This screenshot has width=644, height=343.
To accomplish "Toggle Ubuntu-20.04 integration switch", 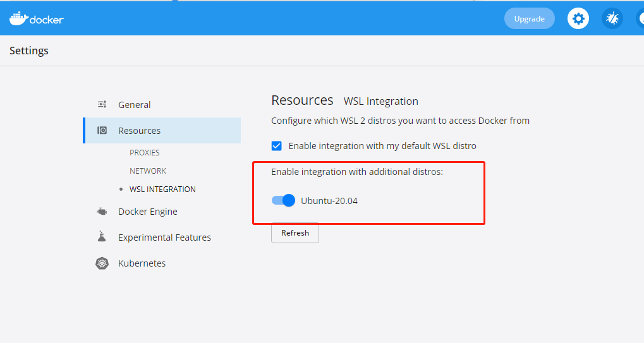I will point(283,200).
